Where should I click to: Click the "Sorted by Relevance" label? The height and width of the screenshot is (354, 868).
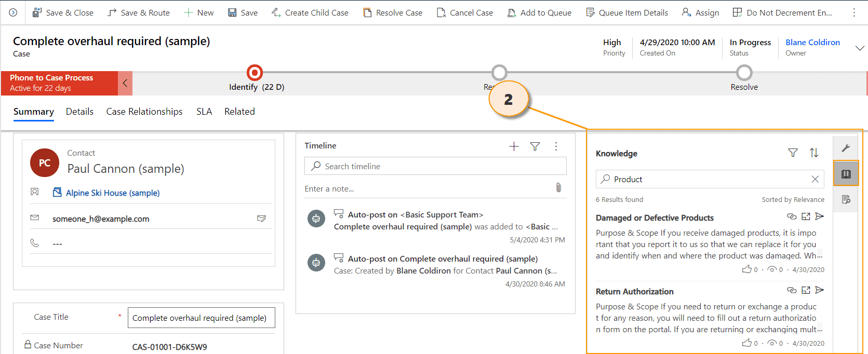point(793,199)
